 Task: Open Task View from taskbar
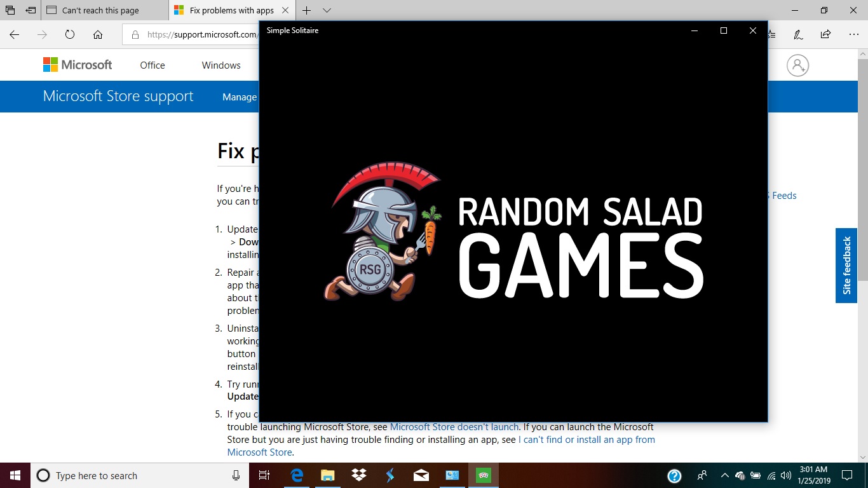tap(264, 475)
